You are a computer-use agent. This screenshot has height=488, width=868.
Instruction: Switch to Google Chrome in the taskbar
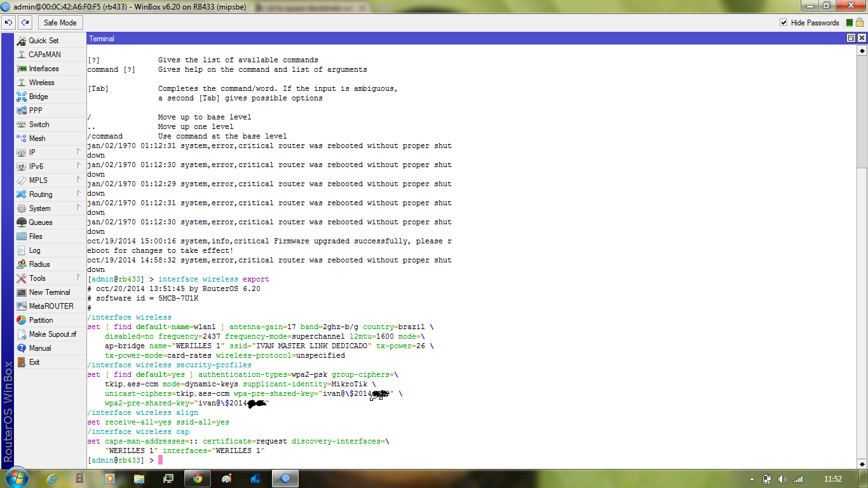click(198, 478)
